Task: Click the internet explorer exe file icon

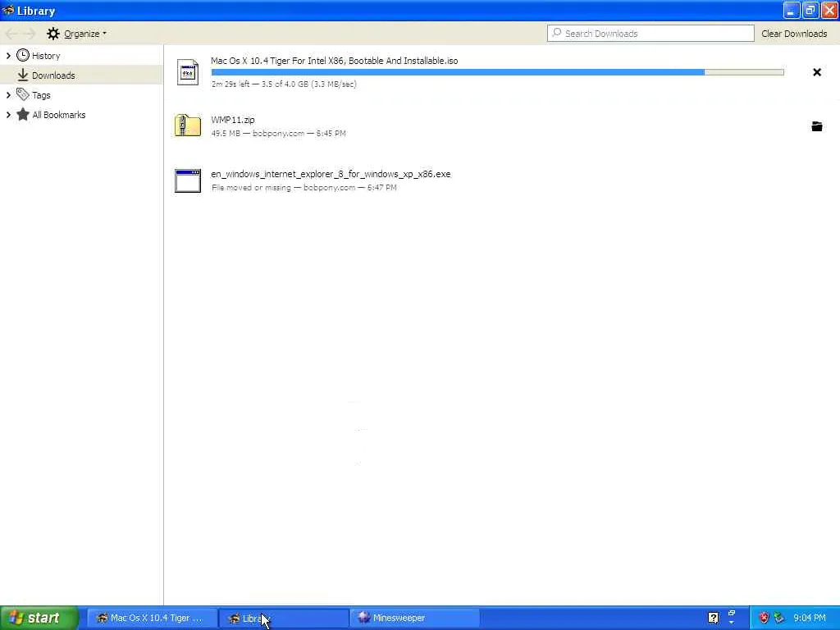Action: click(x=188, y=180)
